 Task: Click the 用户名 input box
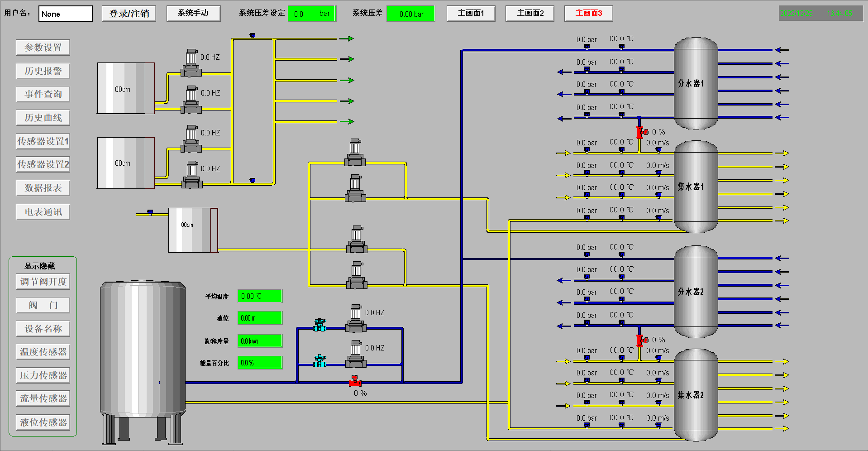point(66,14)
